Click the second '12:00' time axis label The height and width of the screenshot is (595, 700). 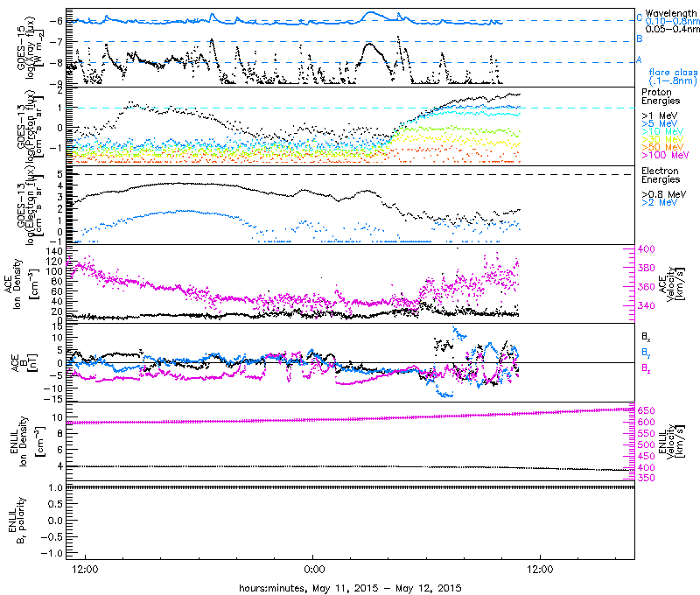[540, 570]
